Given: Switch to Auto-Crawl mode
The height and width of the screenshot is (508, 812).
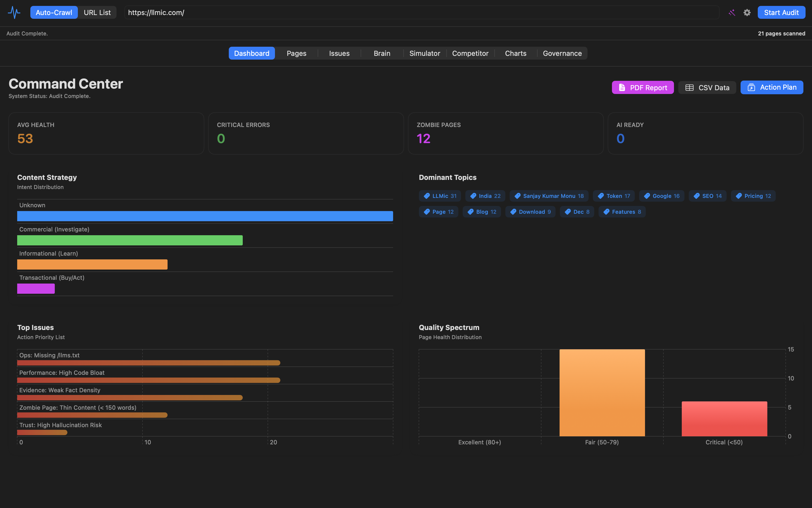Looking at the screenshot, I should pos(54,13).
